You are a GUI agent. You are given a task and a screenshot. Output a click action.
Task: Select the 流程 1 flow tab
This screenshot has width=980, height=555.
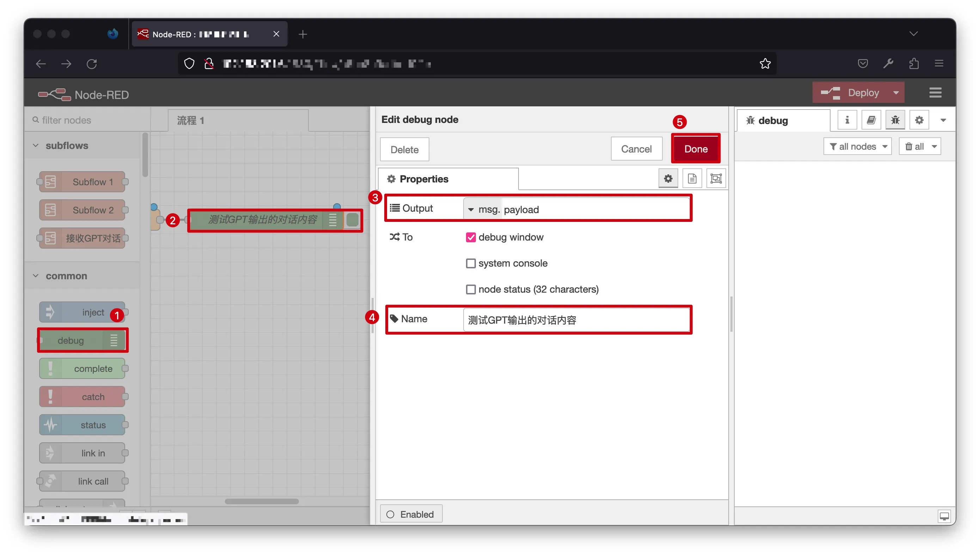coord(191,120)
